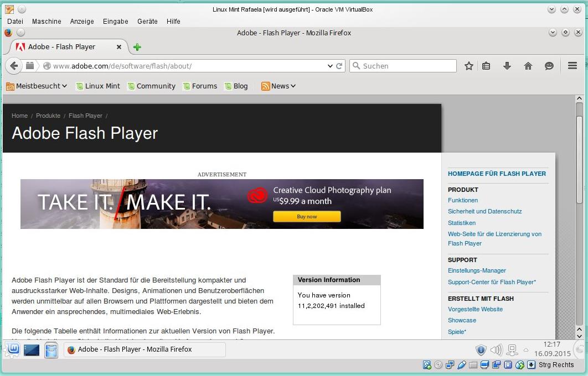Open URL history dropdown arrow in address bar
Screen dimensions: 588x376
point(330,66)
